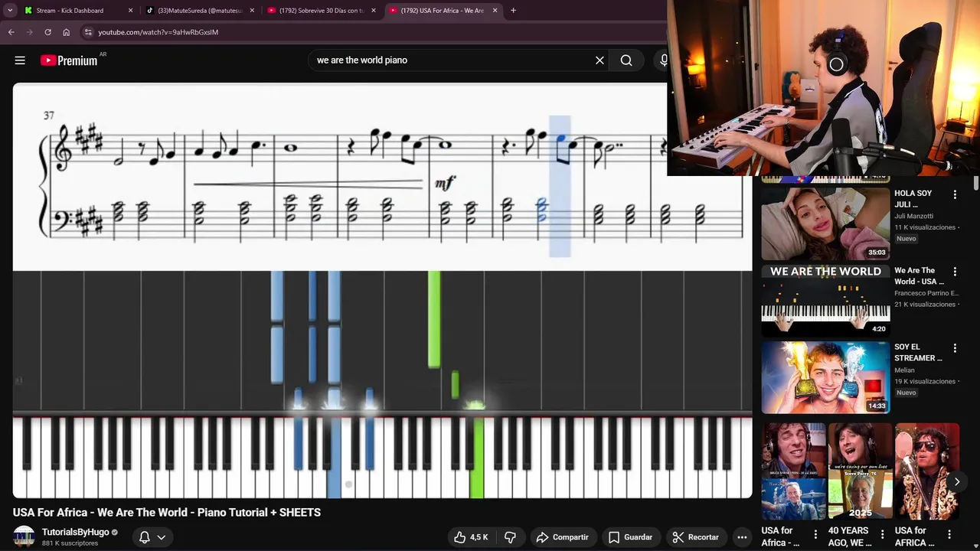The height and width of the screenshot is (551, 980).
Task: Go back with the browser back arrow
Action: pyautogui.click(x=11, y=32)
